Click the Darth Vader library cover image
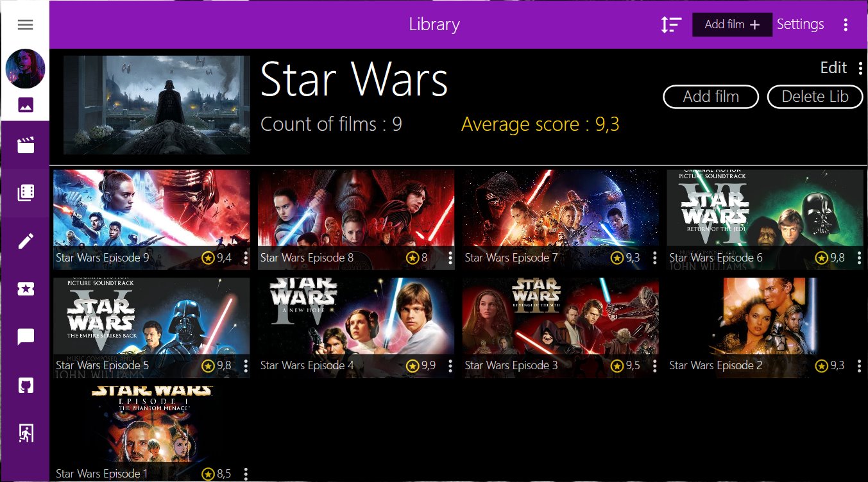 point(157,104)
